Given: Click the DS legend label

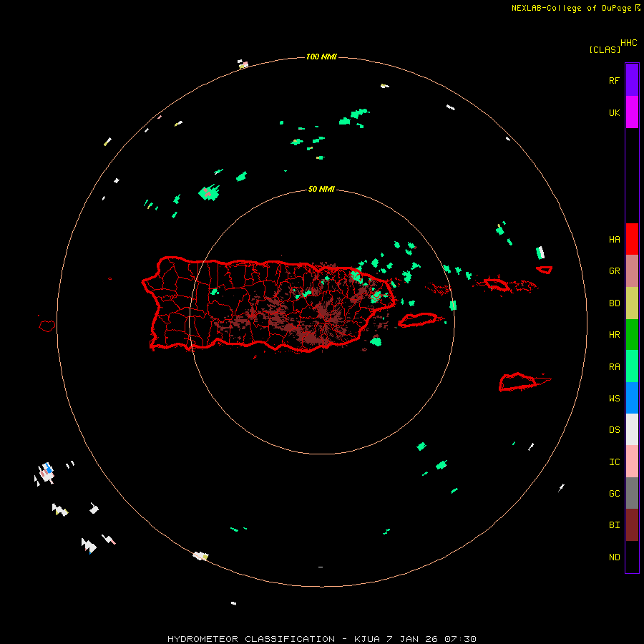Looking at the screenshot, I should coord(614,430).
